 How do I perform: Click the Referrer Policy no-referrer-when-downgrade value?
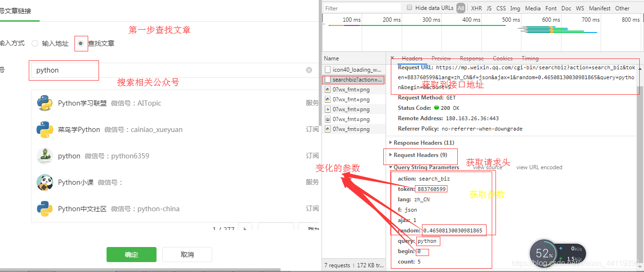click(482, 129)
